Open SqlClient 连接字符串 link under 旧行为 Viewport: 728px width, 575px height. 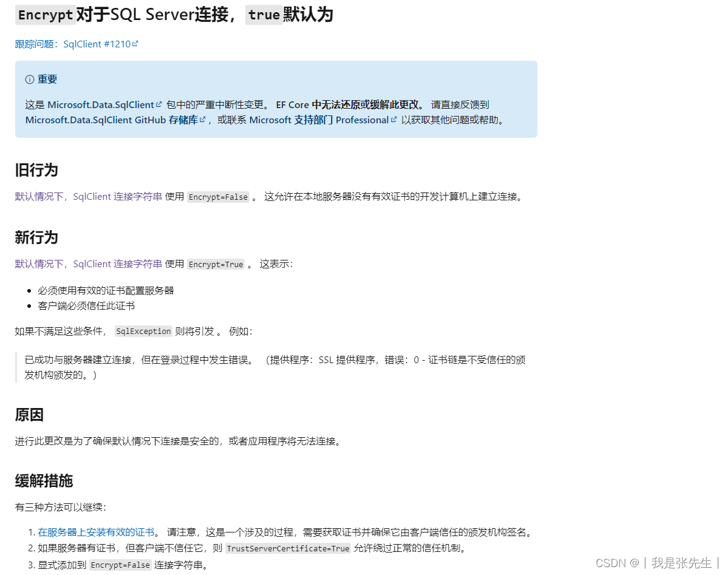click(117, 197)
